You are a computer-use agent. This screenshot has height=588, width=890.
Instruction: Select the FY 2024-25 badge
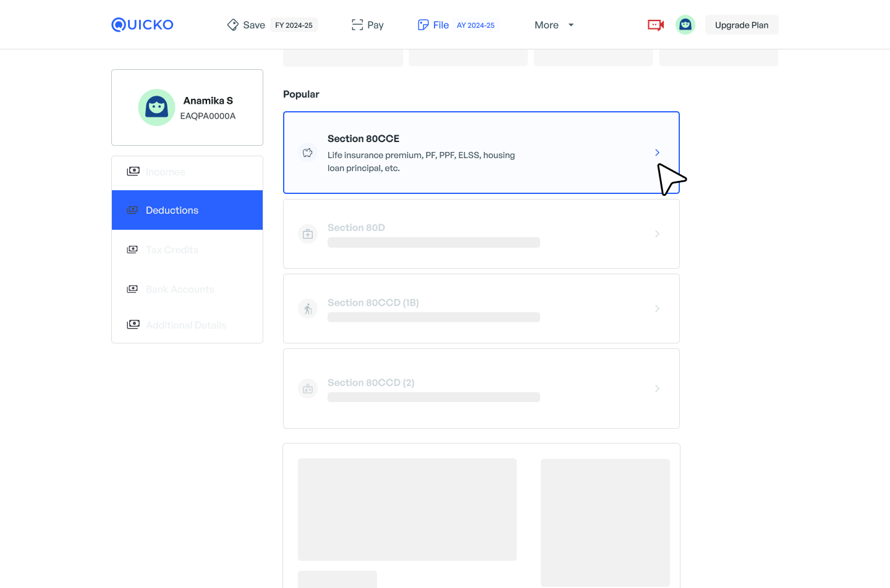(294, 25)
